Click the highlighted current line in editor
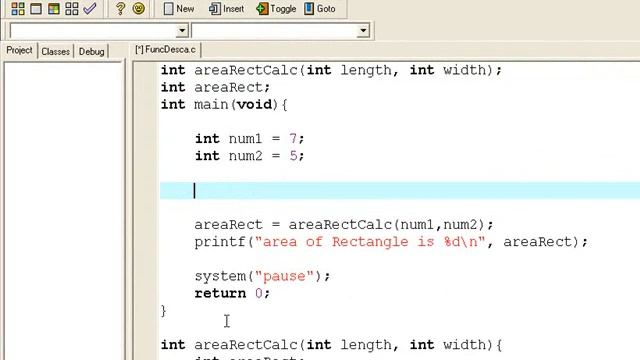 click(400, 191)
